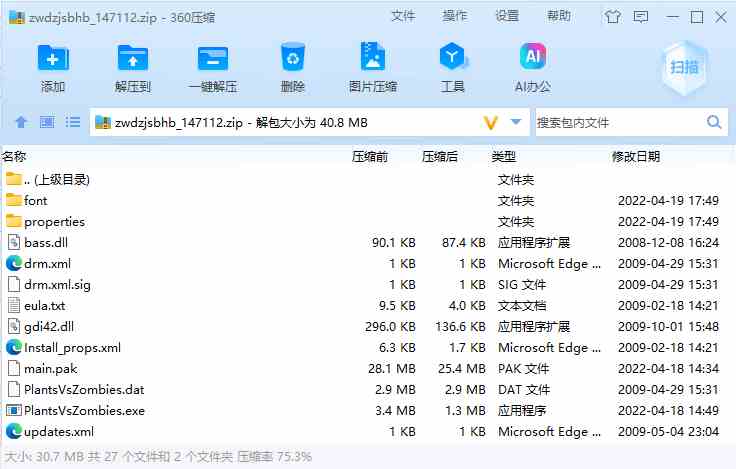Open the 操作 (Operations) menu
The image size is (736, 469).
pyautogui.click(x=455, y=16)
